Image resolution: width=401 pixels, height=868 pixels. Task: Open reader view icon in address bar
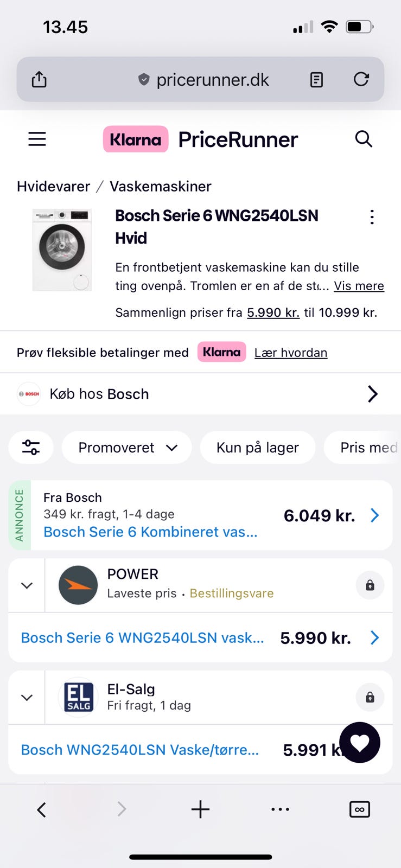point(316,80)
